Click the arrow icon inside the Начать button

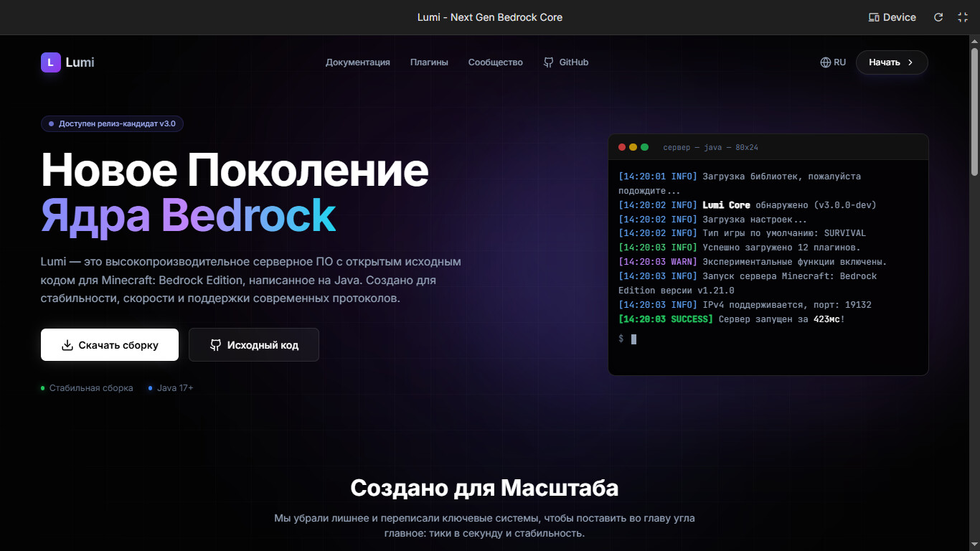click(x=910, y=62)
